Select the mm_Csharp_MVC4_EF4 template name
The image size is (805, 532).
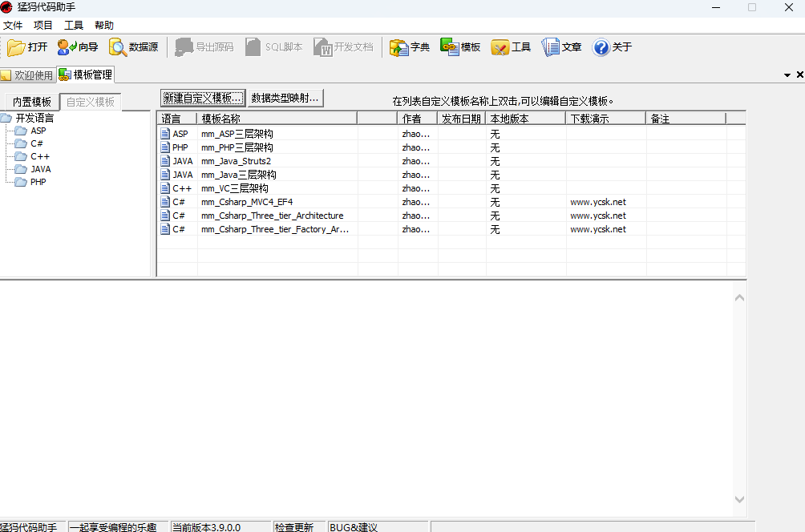coord(247,202)
